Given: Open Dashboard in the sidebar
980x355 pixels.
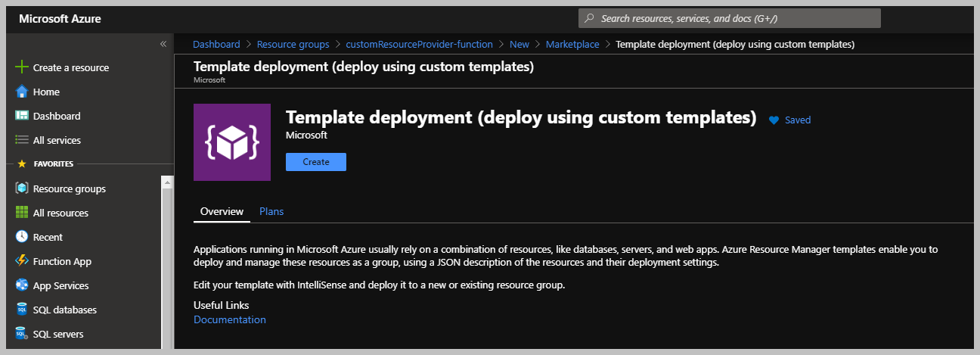Looking at the screenshot, I should pos(57,116).
